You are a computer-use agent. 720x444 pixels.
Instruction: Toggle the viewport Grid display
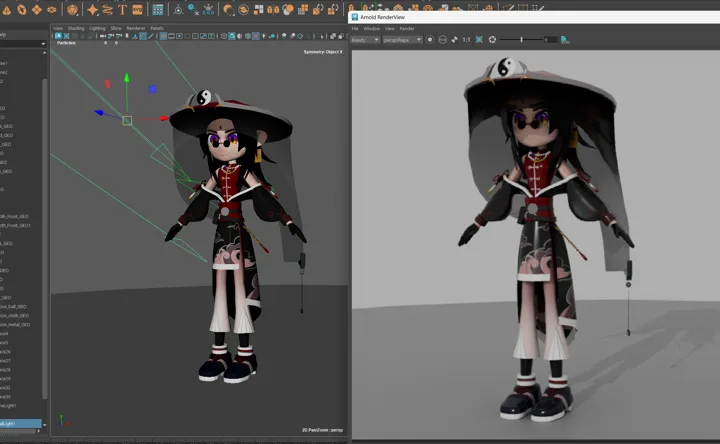163,36
